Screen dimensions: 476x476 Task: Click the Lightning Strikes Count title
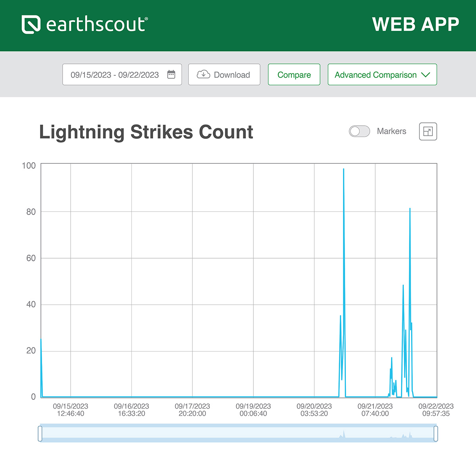[146, 132]
